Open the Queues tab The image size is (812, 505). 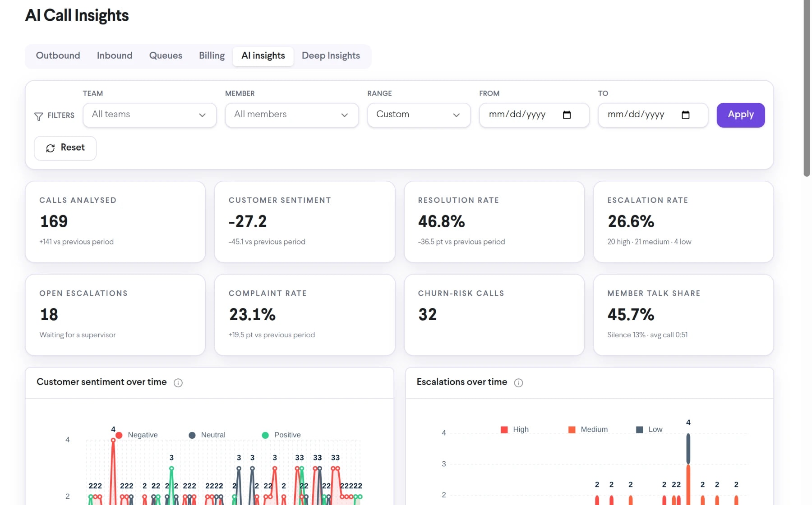pyautogui.click(x=166, y=56)
